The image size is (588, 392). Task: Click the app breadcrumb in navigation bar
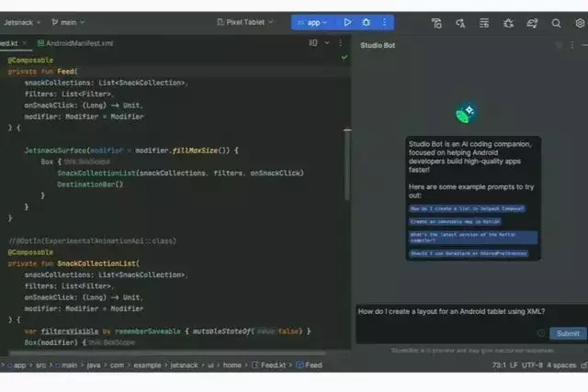pyautogui.click(x=17, y=365)
